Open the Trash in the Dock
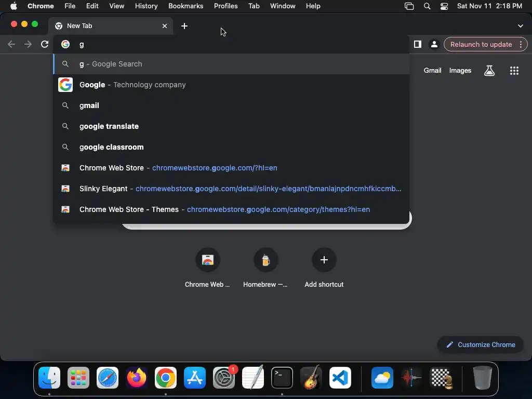This screenshot has width=532, height=399. pyautogui.click(x=483, y=377)
